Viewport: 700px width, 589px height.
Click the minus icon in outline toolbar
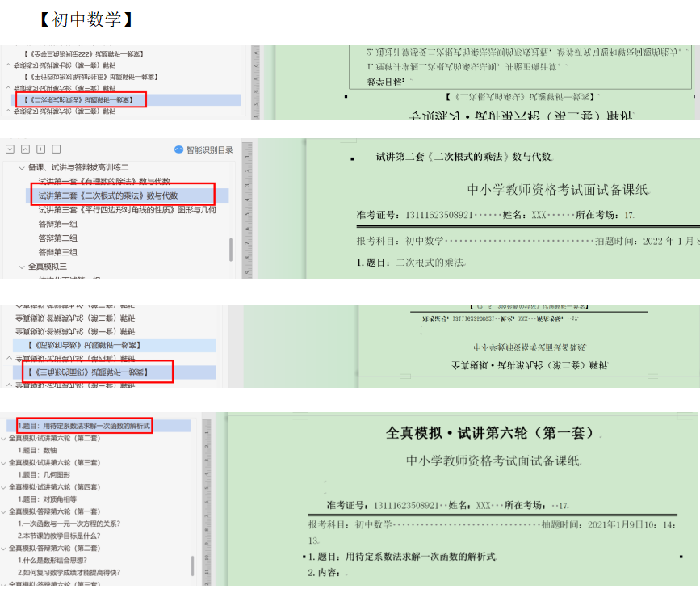click(x=57, y=149)
